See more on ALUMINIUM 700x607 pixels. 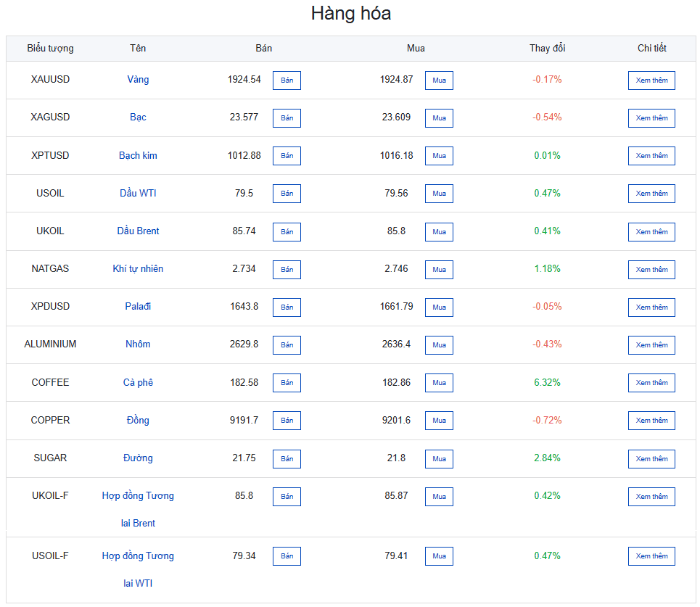click(x=651, y=345)
